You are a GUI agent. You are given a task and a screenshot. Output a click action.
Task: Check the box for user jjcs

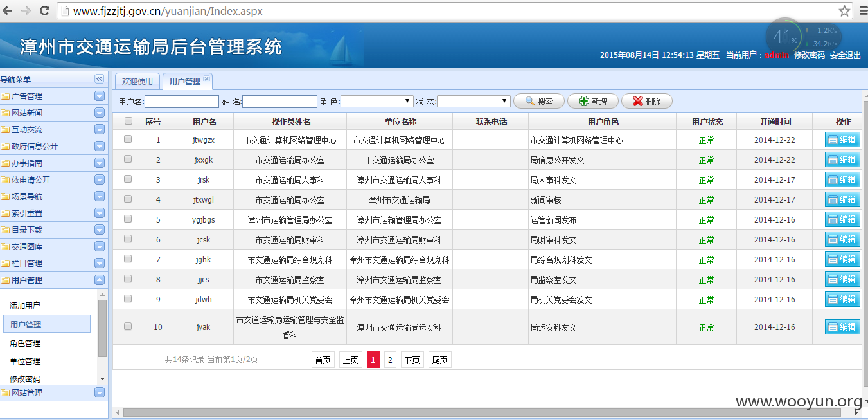(x=128, y=278)
